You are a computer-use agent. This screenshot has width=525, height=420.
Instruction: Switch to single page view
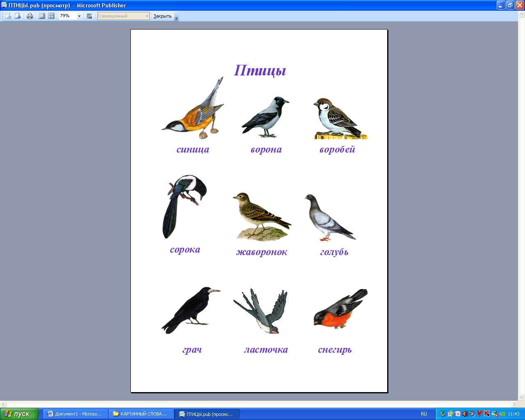[x=42, y=16]
